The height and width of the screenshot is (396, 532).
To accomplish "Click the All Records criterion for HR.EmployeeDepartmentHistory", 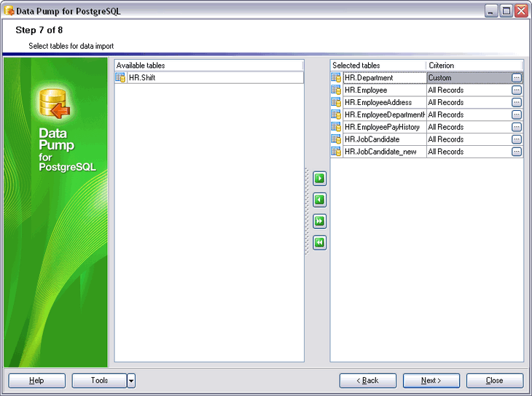I will (466, 114).
